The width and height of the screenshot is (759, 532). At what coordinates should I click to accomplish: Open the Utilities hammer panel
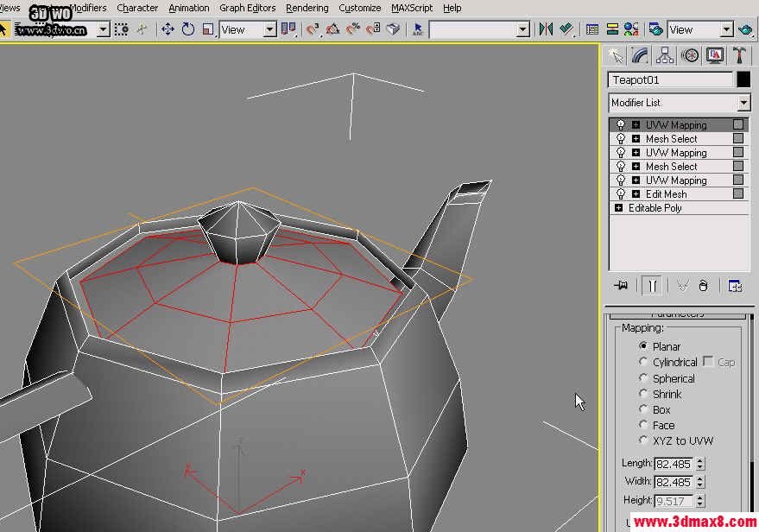(x=739, y=55)
